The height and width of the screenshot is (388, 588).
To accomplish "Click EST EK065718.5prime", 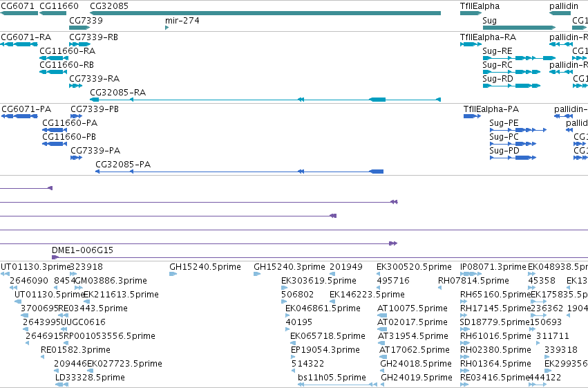I will pyautogui.click(x=328, y=336).
